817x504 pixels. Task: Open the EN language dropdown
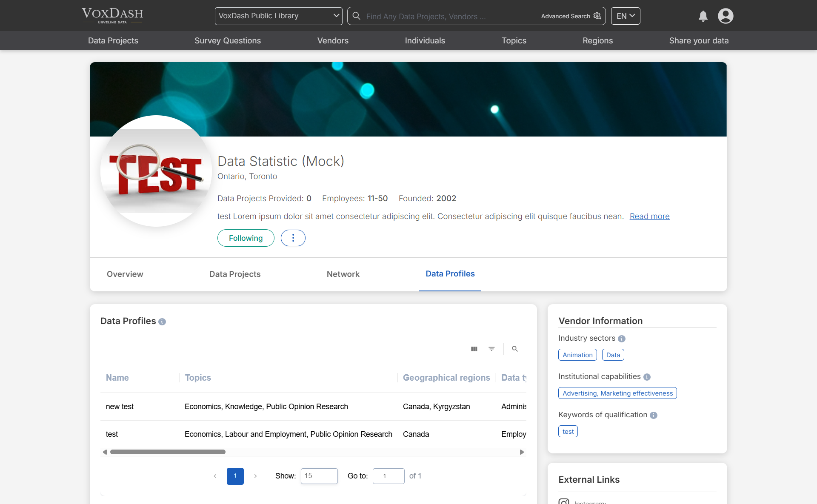click(625, 16)
